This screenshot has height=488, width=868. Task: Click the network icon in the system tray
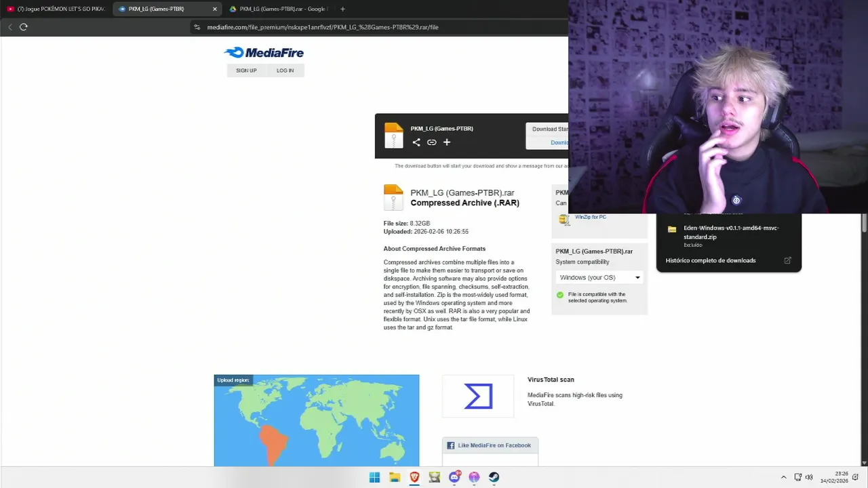click(x=798, y=477)
